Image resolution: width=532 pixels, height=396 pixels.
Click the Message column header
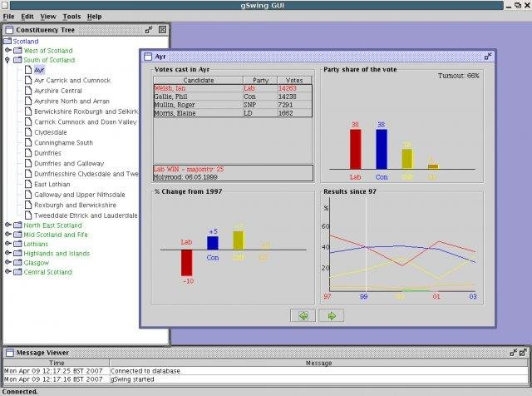coord(318,363)
